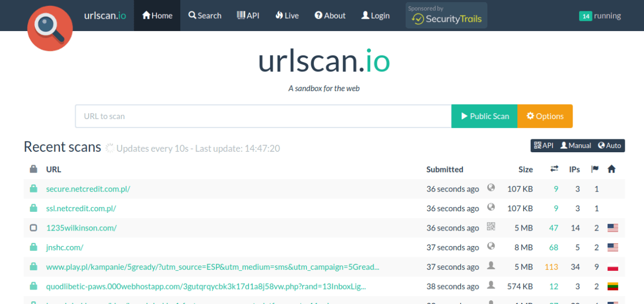
Task: Click US flag in jnshc.com row
Action: coord(613,247)
